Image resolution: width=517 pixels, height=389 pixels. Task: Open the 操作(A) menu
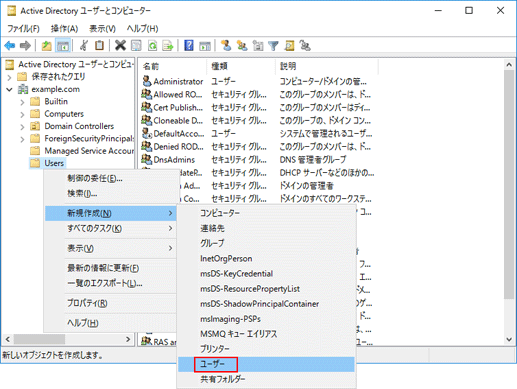pyautogui.click(x=64, y=29)
